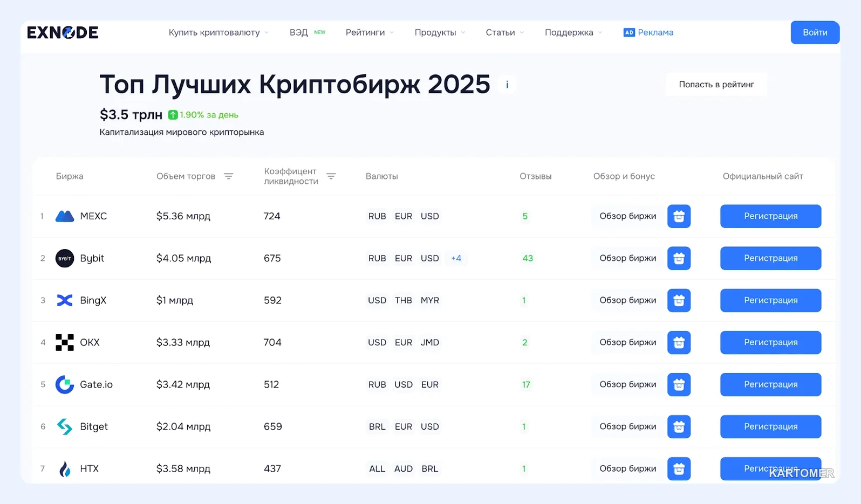The width and height of the screenshot is (861, 504).
Task: Sort by liquidity coefficient filter icon
Action: (331, 176)
